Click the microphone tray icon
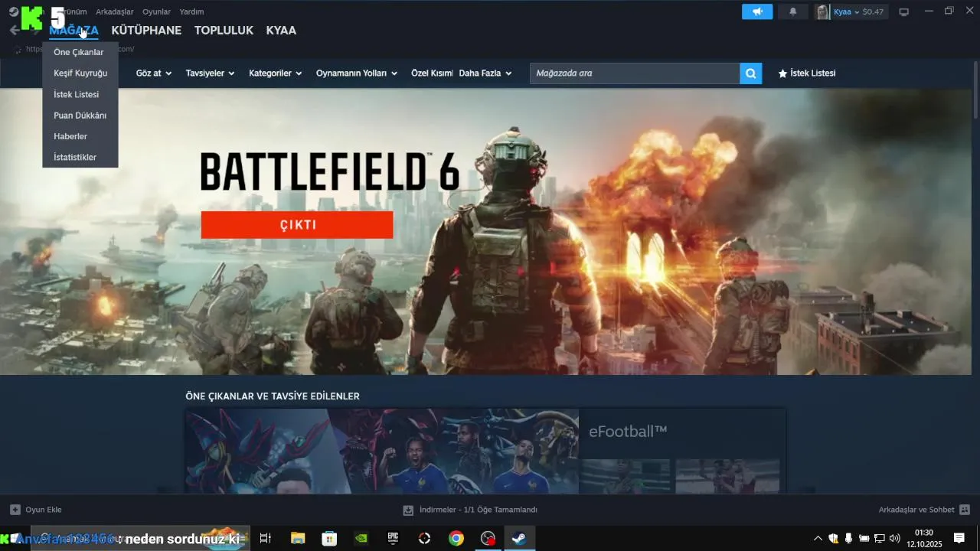The height and width of the screenshot is (551, 980). (848, 539)
